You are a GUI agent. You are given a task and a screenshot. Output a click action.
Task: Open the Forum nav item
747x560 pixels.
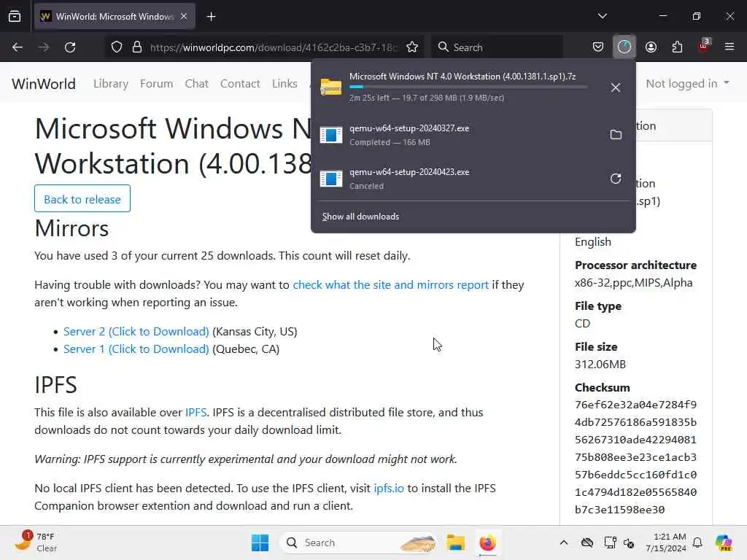[156, 83]
